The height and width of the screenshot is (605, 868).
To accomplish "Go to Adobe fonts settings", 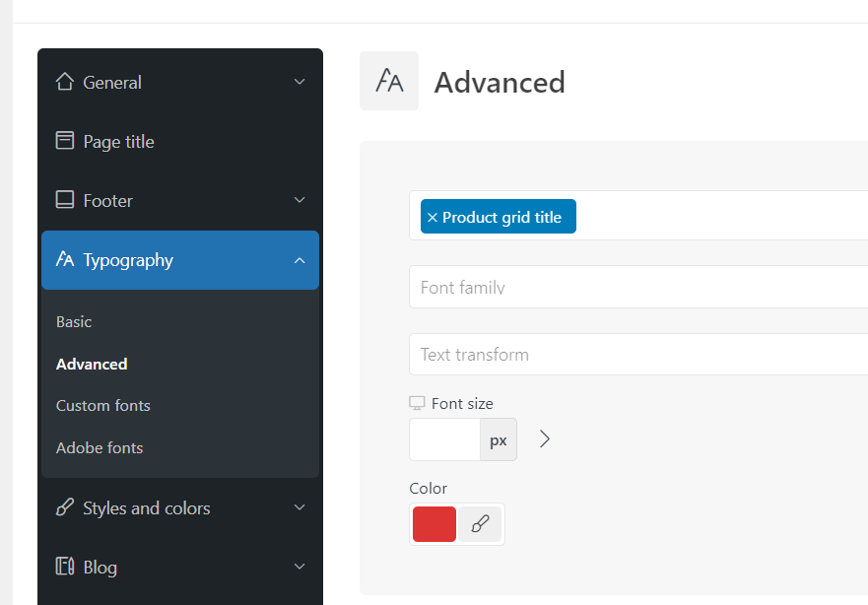I will point(100,447).
